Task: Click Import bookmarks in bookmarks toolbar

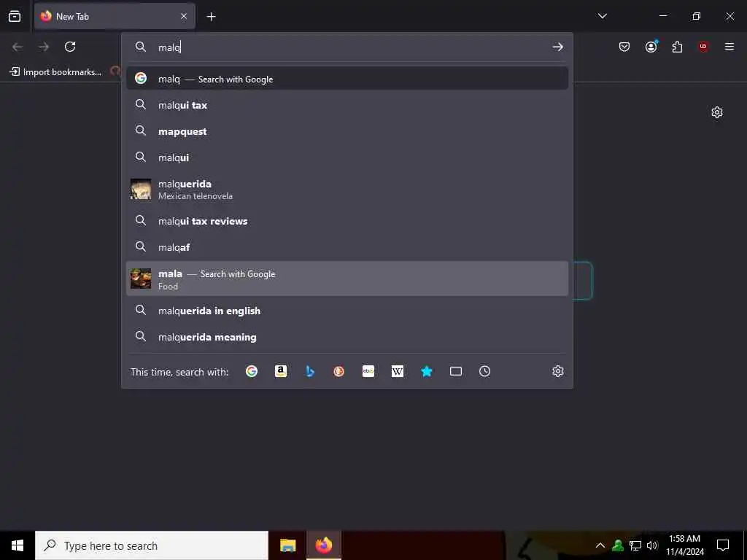Action: 55,72
